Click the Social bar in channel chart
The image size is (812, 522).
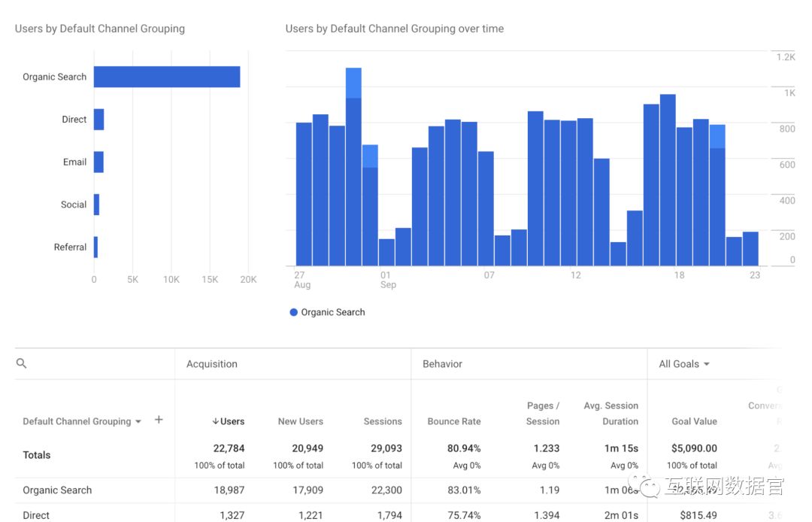click(x=96, y=205)
